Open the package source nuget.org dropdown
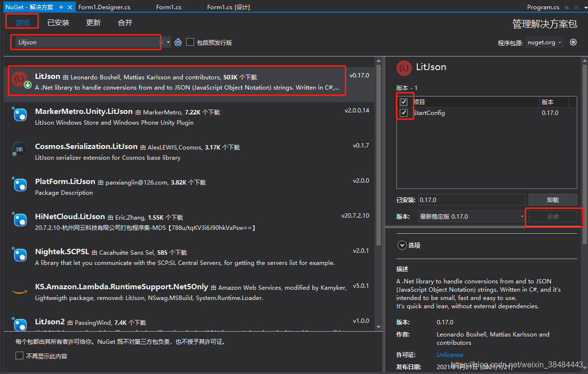 pyautogui.click(x=545, y=42)
